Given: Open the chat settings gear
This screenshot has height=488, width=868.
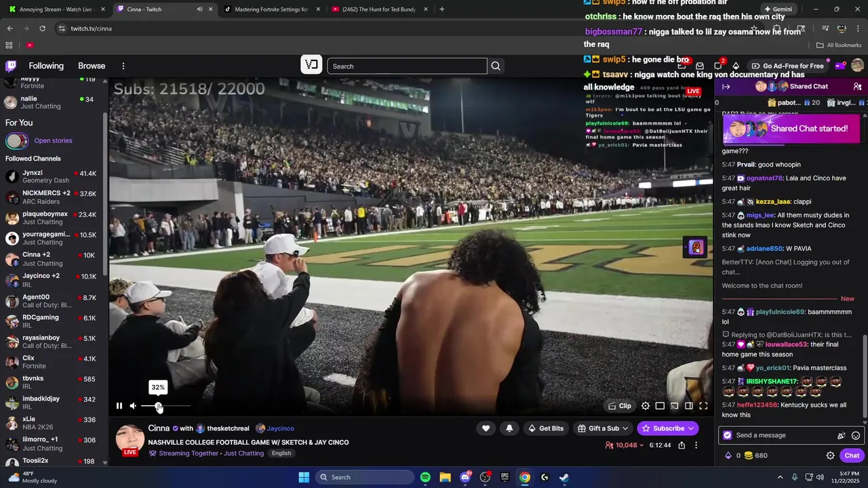Looking at the screenshot, I should pos(830,455).
